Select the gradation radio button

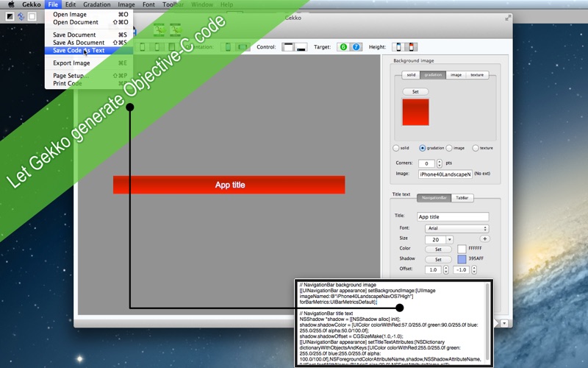click(422, 148)
